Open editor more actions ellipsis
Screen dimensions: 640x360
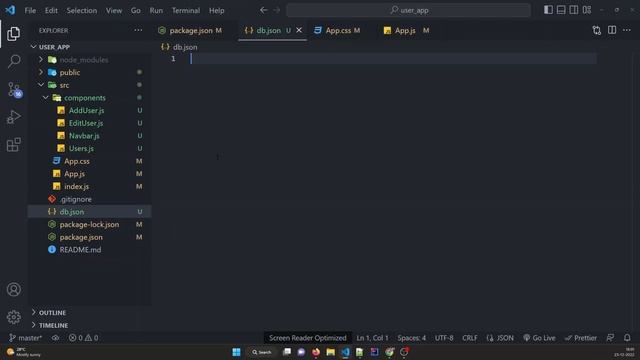[x=627, y=30]
